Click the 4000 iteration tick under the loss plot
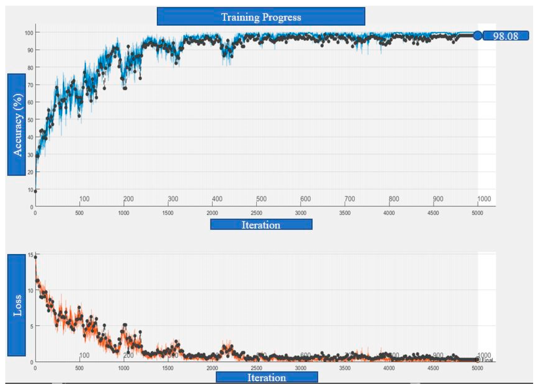The width and height of the screenshot is (538, 392). tap(389, 368)
